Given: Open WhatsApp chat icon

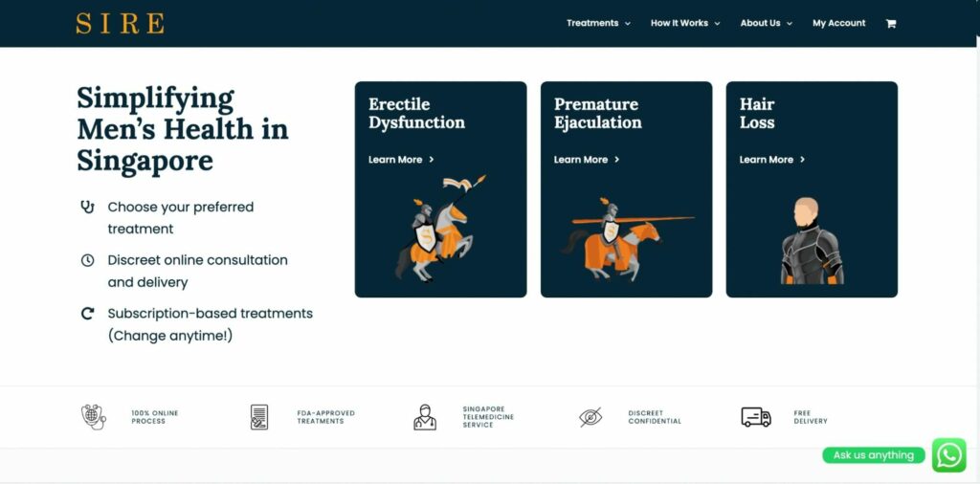Looking at the screenshot, I should click(x=948, y=455).
